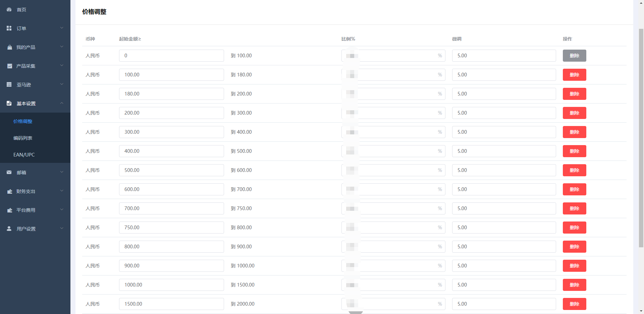Open the 编码列表 submenu item
The width and height of the screenshot is (644, 314).
point(23,138)
